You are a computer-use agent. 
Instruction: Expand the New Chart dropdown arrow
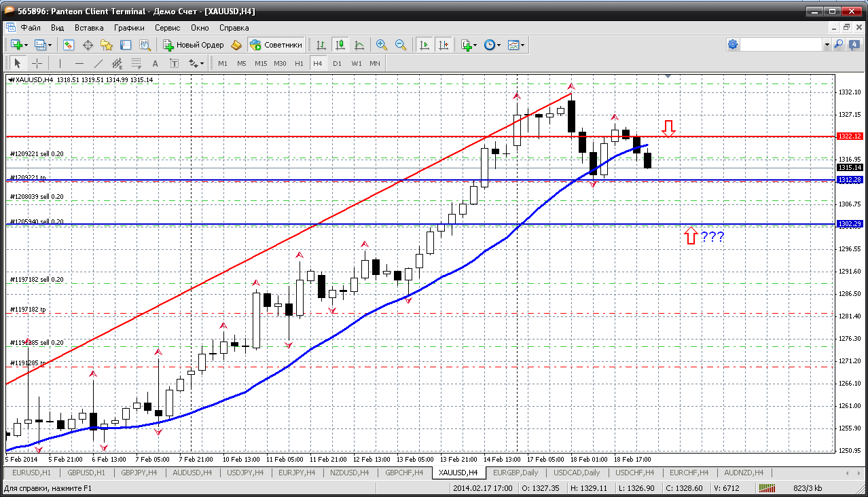click(26, 45)
